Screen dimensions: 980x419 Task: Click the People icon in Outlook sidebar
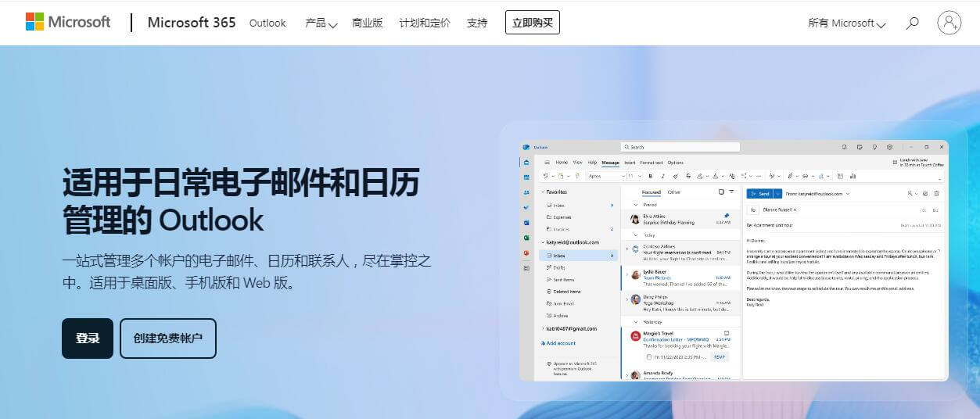pyautogui.click(x=526, y=192)
